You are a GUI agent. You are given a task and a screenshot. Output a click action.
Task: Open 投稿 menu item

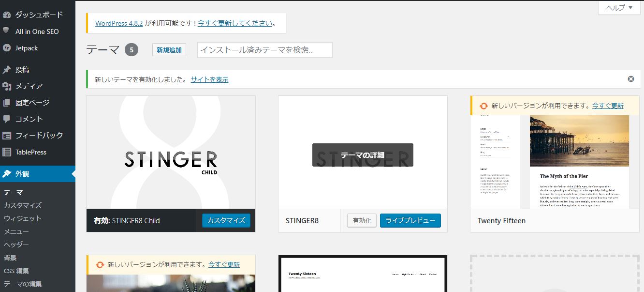(38, 70)
